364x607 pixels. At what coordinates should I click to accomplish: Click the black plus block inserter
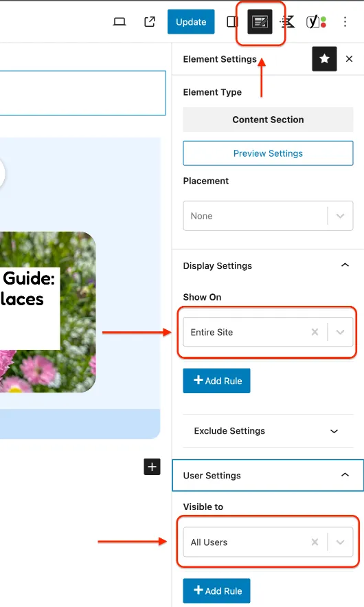[152, 467]
